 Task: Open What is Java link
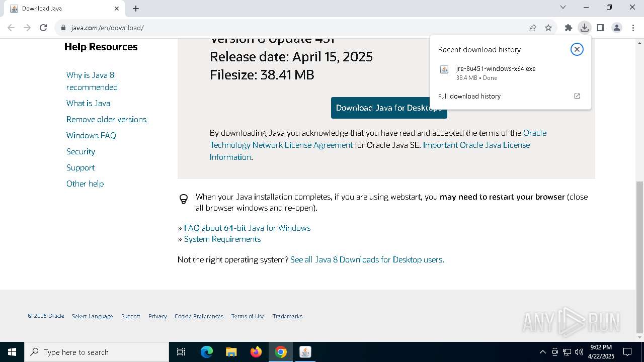click(x=88, y=103)
